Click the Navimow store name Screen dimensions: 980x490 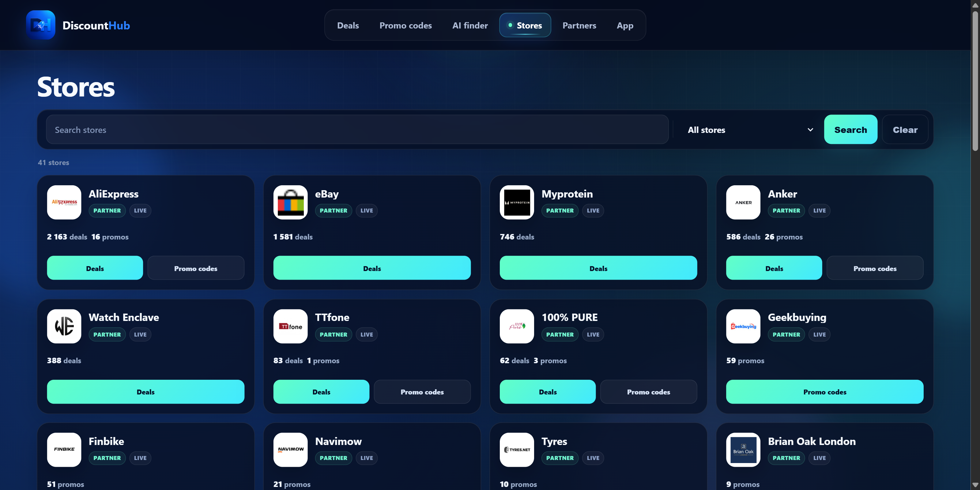pyautogui.click(x=338, y=441)
